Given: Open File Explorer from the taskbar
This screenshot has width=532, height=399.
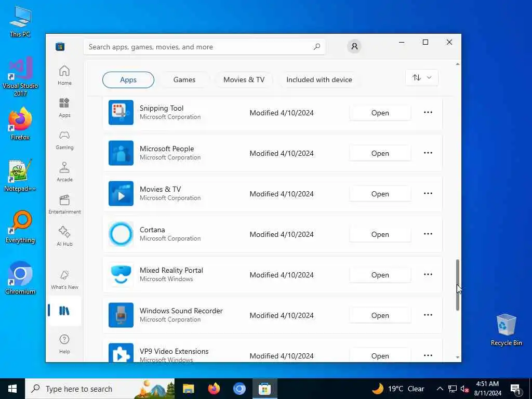Looking at the screenshot, I should pos(188,389).
